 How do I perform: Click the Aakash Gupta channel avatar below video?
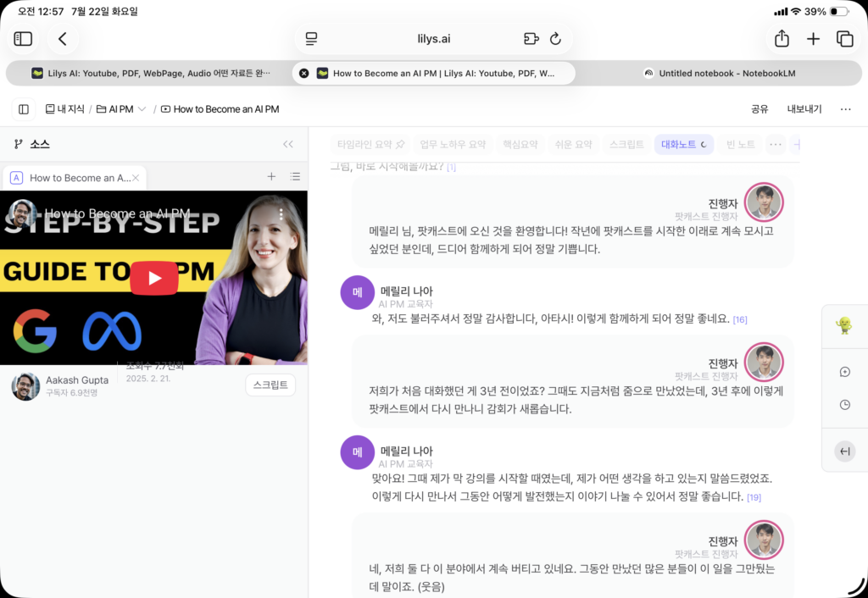coord(25,386)
